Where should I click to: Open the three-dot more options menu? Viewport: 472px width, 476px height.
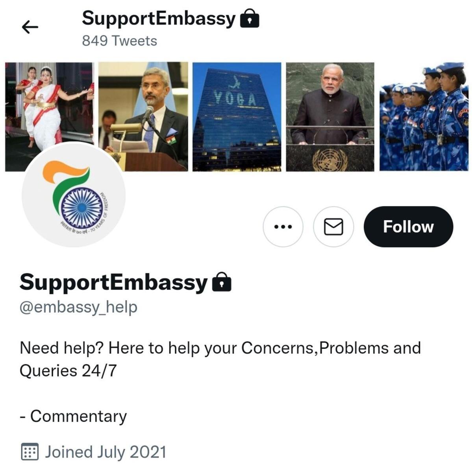tap(283, 227)
